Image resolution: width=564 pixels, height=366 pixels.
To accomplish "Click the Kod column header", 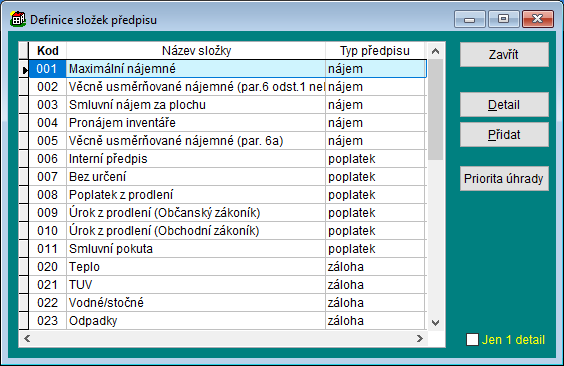I will 47,51.
